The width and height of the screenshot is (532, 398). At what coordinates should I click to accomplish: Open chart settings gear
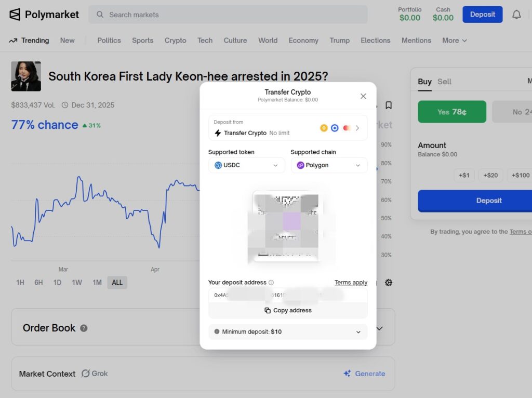pyautogui.click(x=389, y=282)
